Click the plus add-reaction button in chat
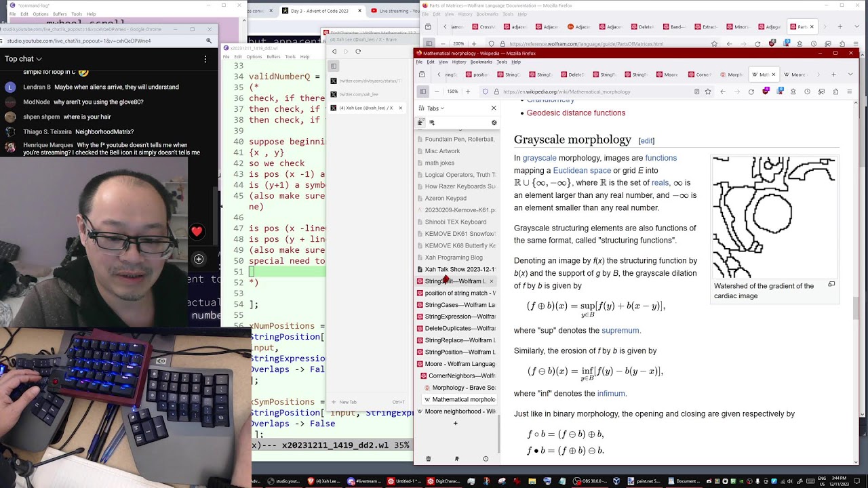Viewport: 868px width, 488px height. 199,259
